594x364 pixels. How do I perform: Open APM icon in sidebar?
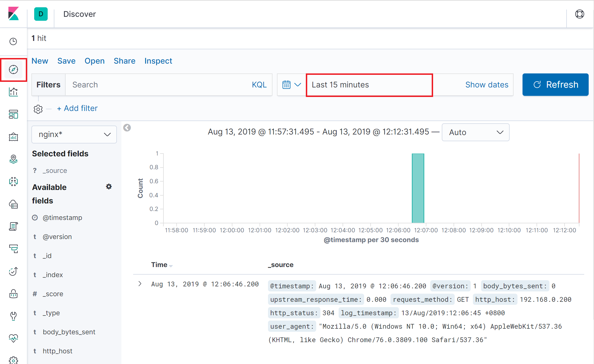click(x=13, y=249)
